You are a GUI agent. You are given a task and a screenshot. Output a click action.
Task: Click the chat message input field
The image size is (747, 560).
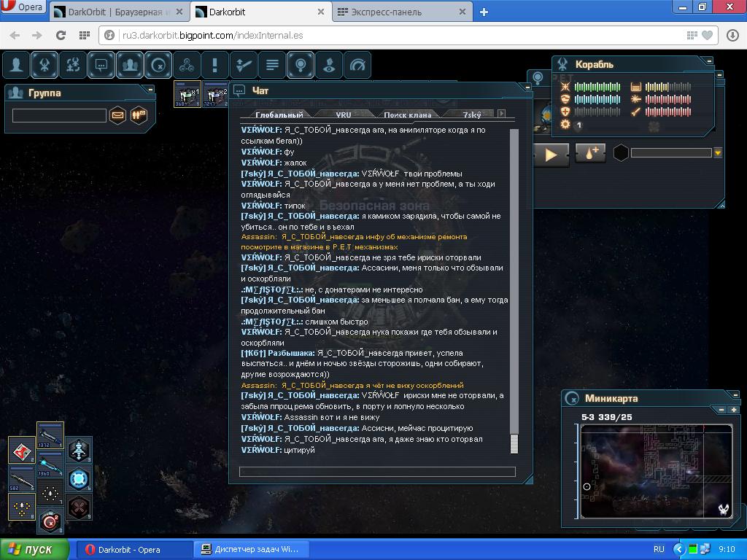point(377,472)
